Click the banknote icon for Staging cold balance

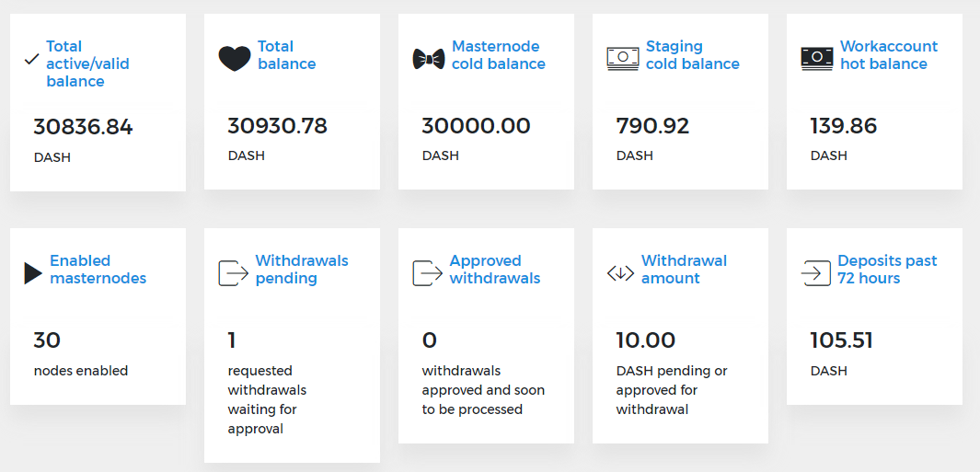(623, 58)
